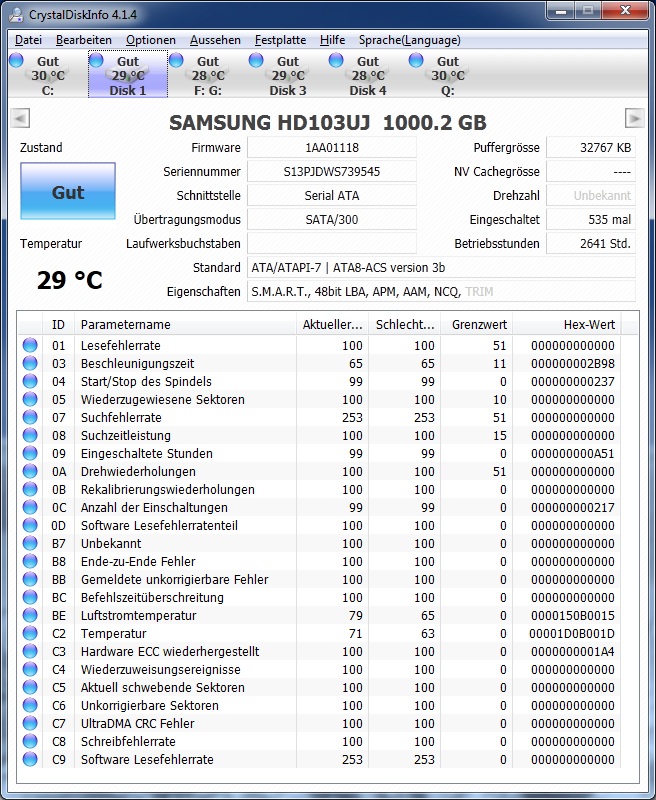Click the status icon for Rekalibrierungswiederholungen
Image resolution: width=656 pixels, height=800 pixels.
(30, 489)
